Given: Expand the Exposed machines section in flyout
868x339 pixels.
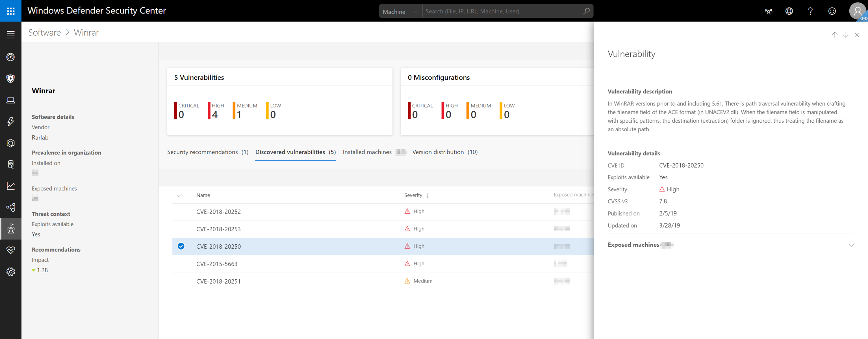Looking at the screenshot, I should point(852,245).
